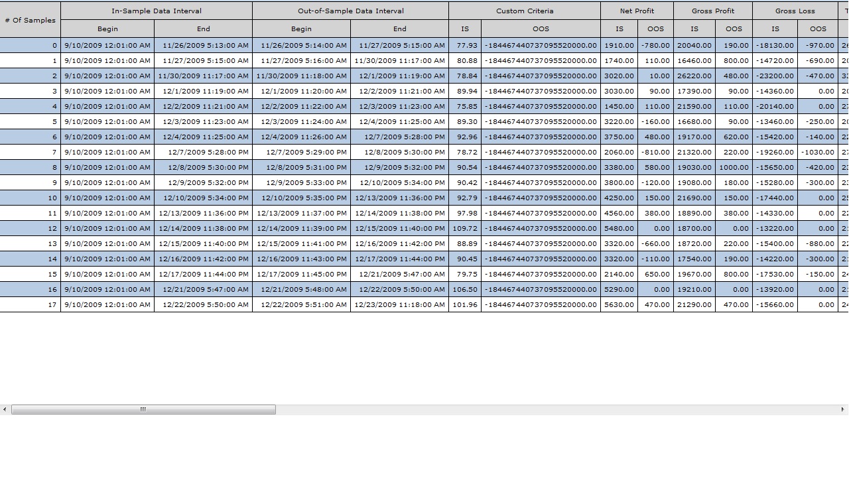
Task: Click the 'Gross Loss' column group header
Action: tap(795, 11)
